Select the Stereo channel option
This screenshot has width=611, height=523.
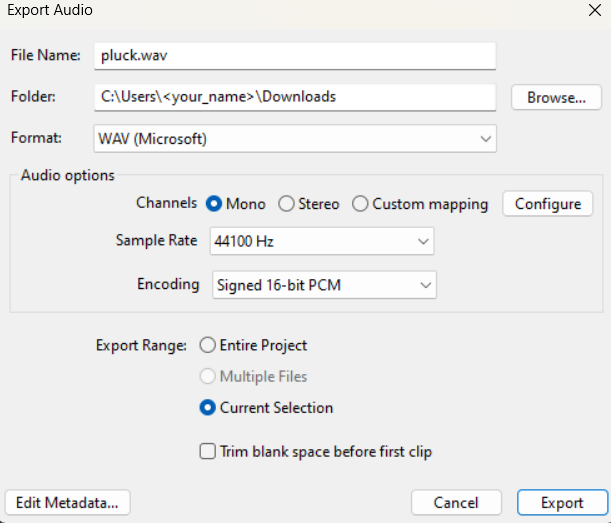pos(286,204)
